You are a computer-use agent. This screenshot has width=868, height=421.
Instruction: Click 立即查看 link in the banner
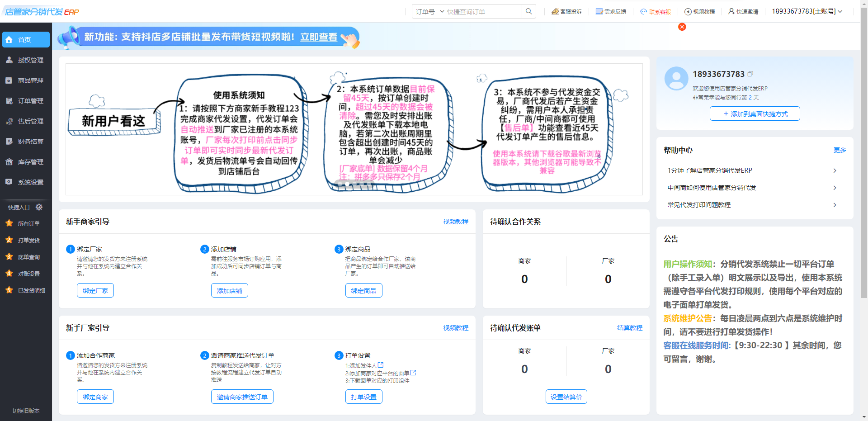pos(319,37)
